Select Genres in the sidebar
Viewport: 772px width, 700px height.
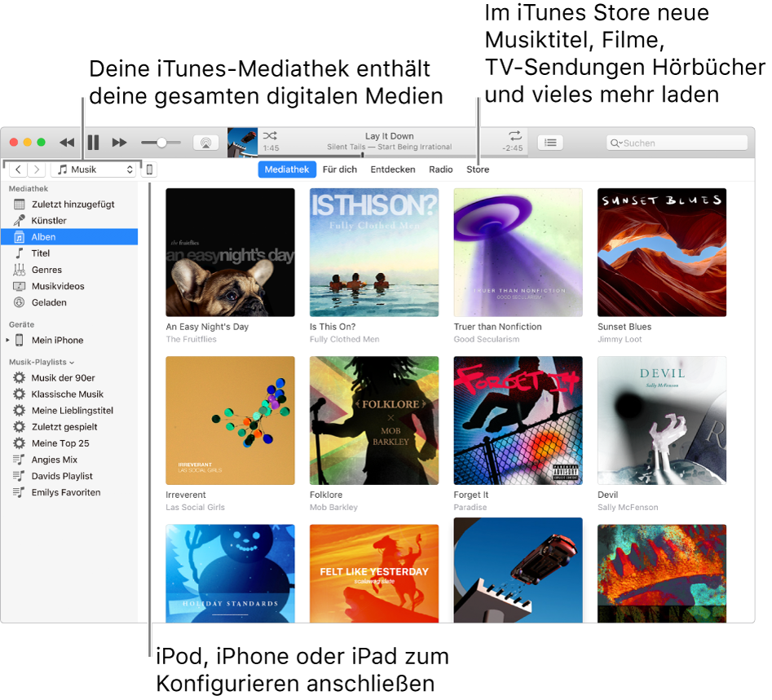tap(69, 270)
